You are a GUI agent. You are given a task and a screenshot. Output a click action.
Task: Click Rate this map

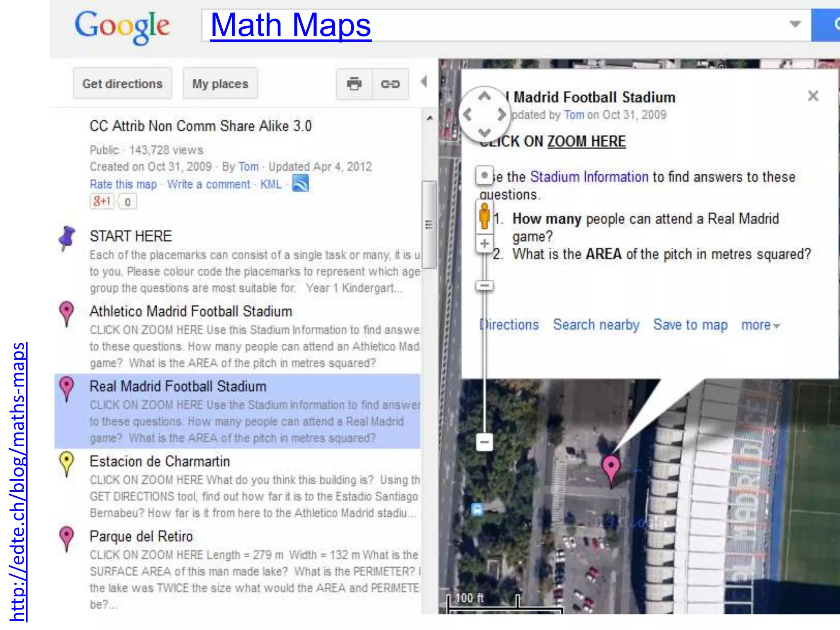(123, 184)
